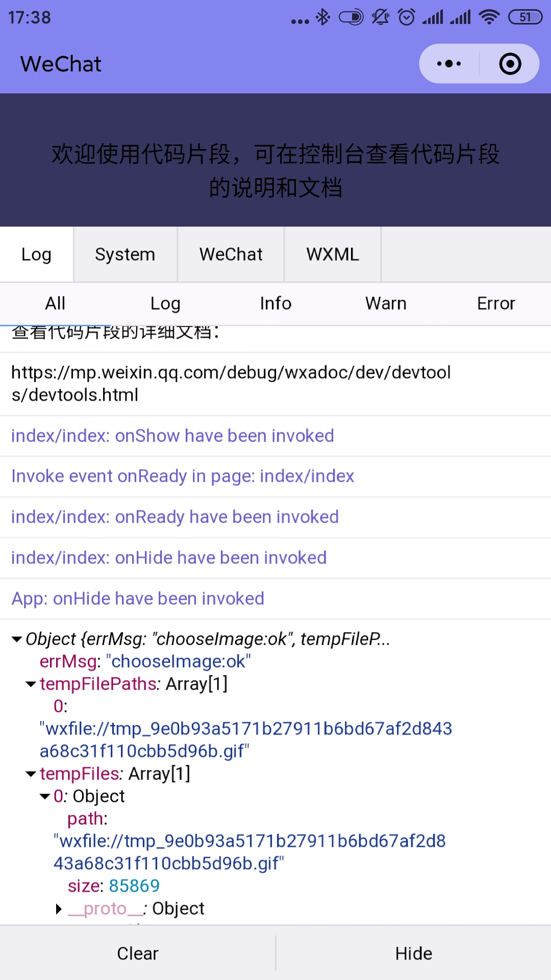Image resolution: width=551 pixels, height=980 pixels.
Task: Select 'Invoke event onReady in page' log
Action: (x=275, y=476)
